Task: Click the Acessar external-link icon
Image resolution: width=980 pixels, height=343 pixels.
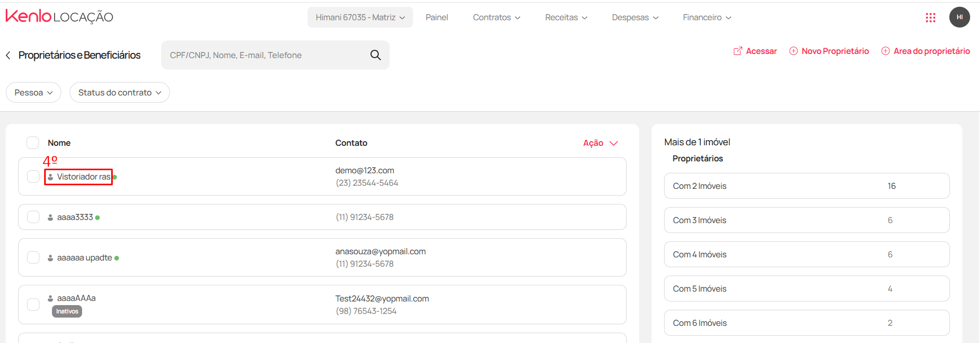Action: 737,51
